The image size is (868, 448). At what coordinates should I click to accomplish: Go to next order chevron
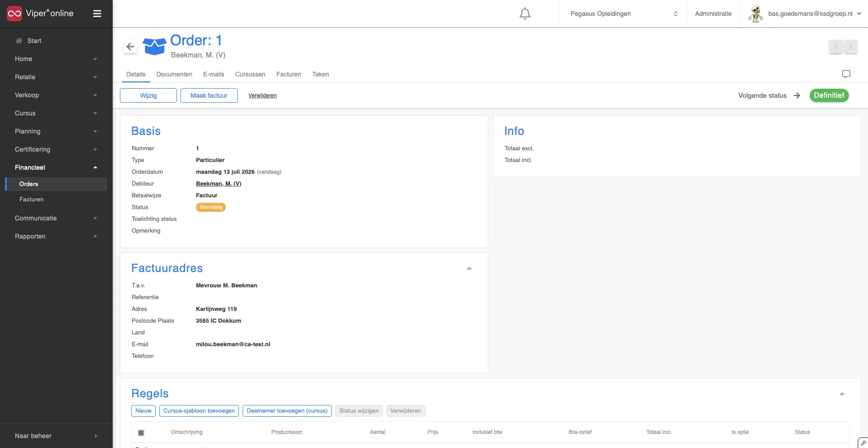(851, 47)
